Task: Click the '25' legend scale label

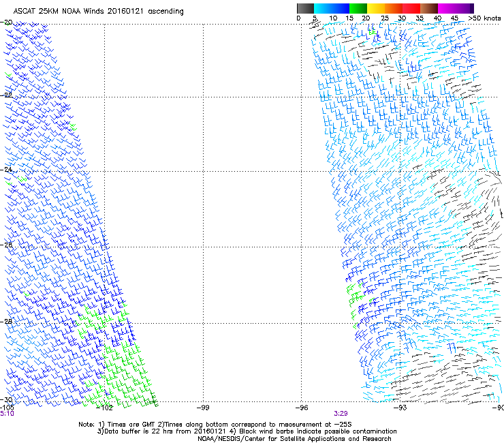Action: (385, 18)
